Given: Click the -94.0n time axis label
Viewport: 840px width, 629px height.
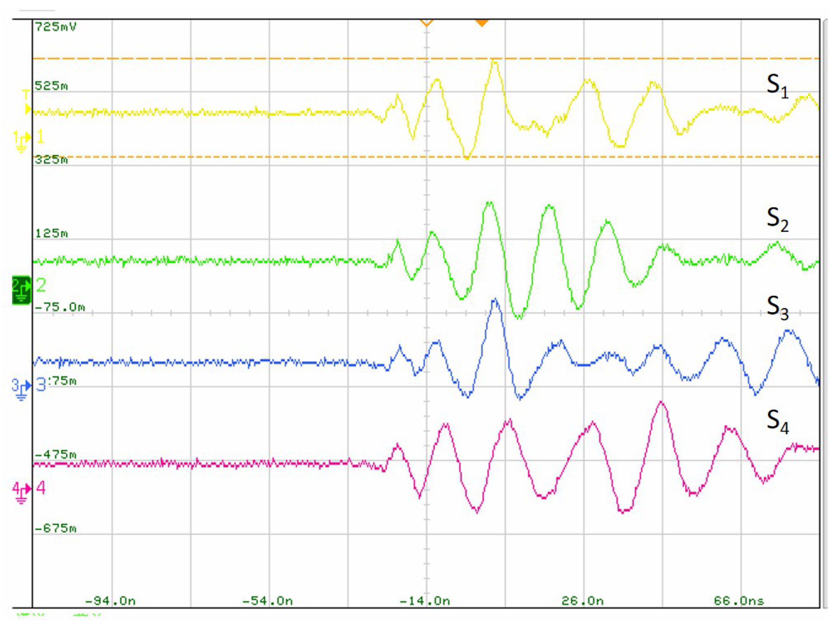Looking at the screenshot, I should (x=110, y=600).
